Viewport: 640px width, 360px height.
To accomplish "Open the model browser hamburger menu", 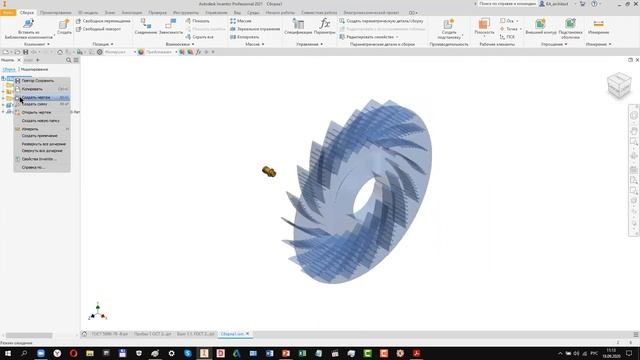I will pos(76,60).
